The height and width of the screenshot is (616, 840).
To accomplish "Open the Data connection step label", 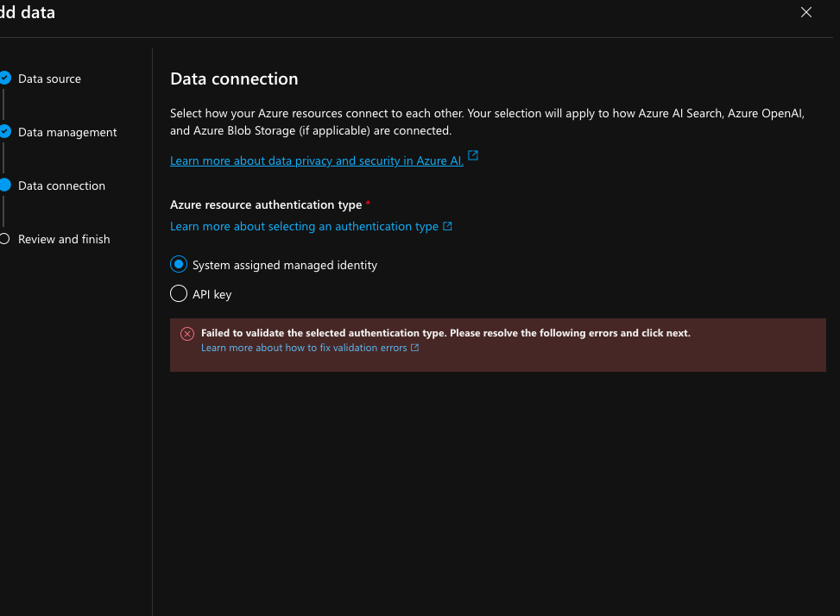I will [61, 185].
